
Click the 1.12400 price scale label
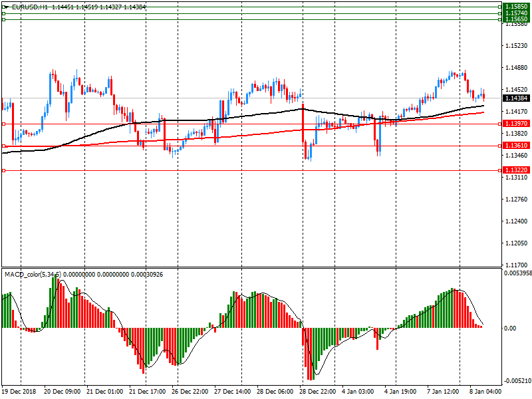click(x=516, y=221)
